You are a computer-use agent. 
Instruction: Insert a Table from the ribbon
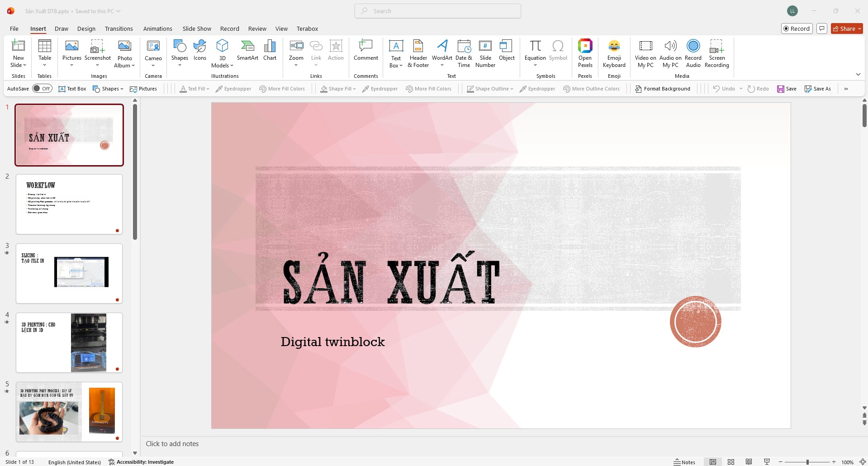click(45, 53)
